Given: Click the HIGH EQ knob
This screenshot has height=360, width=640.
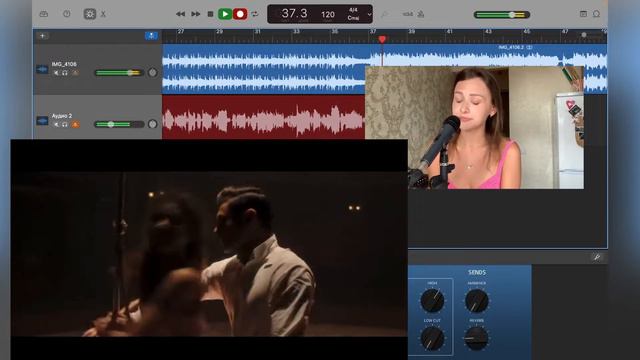Looking at the screenshot, I should [x=432, y=300].
